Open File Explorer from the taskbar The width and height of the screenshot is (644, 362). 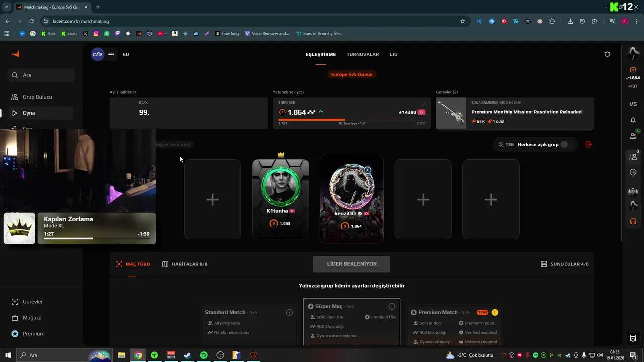tap(121, 355)
